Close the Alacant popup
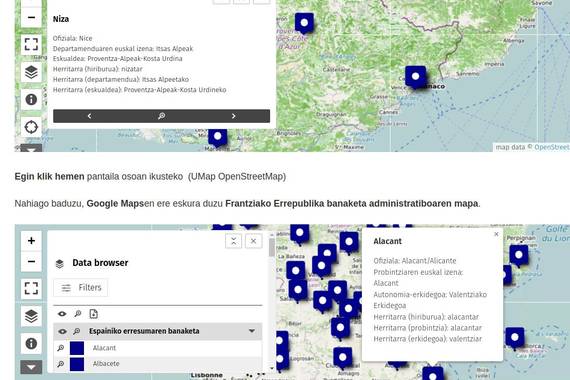Screen dimensions: 570x380 [x=496, y=234]
